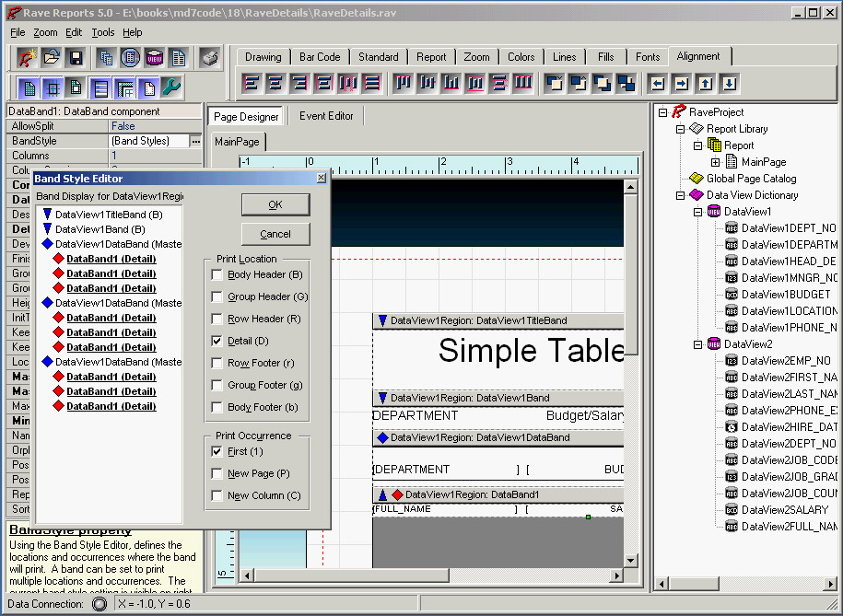Click the New Data View icon
Image resolution: width=843 pixels, height=616 pixels.
click(x=154, y=58)
